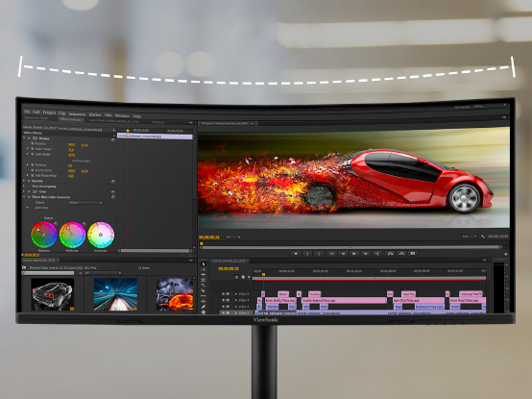Open the Project panel In dropdown

(103, 273)
